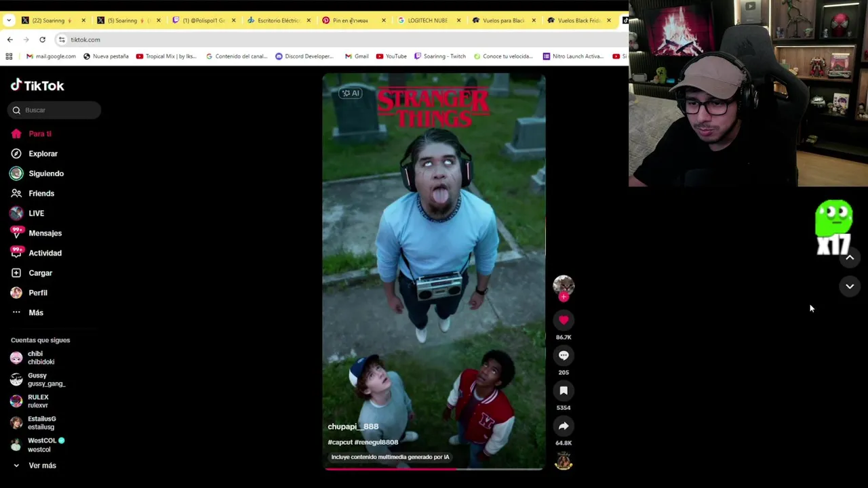Switch to the @Polispol1 Twitch tab
Screen dimensions: 868x488
(203, 20)
